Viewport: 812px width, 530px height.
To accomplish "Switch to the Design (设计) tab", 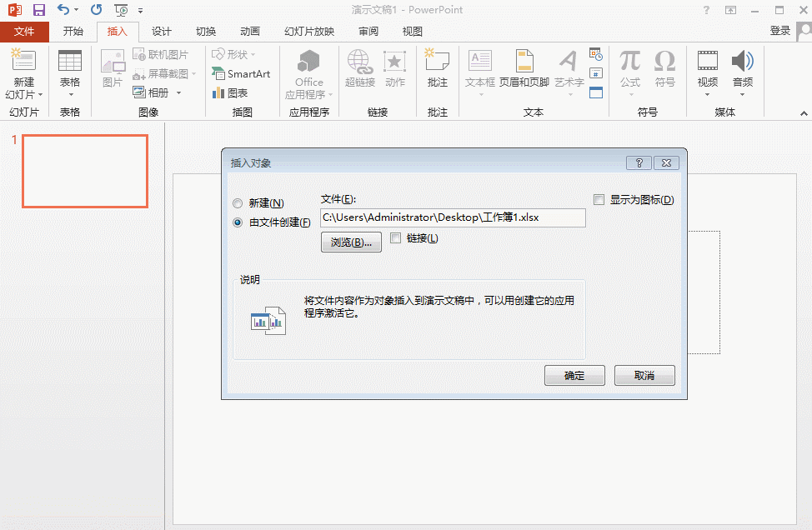I will point(161,32).
